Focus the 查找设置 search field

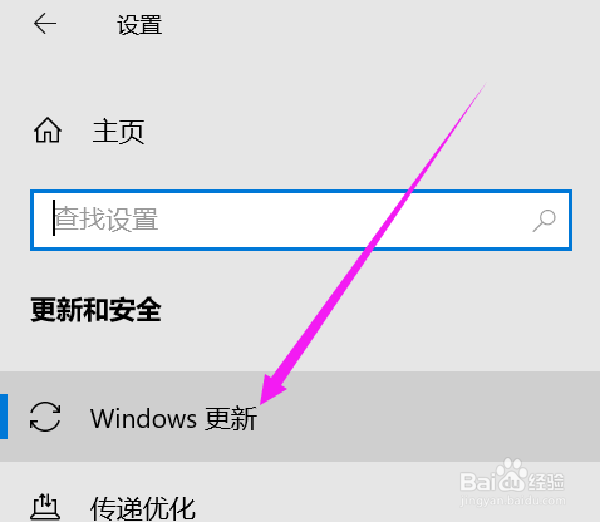(301, 220)
